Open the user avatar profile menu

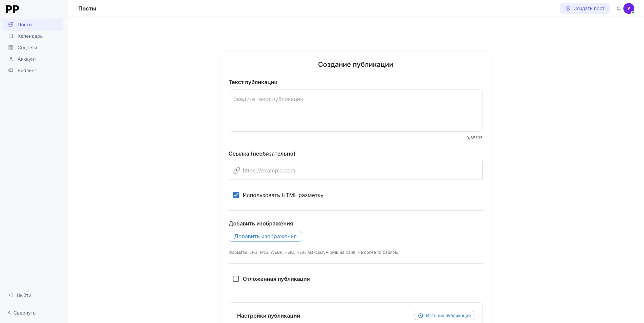[x=628, y=8]
